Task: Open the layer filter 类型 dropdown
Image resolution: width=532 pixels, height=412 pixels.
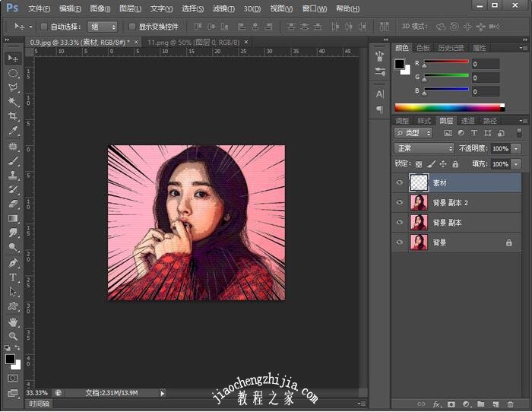Action: (x=414, y=133)
